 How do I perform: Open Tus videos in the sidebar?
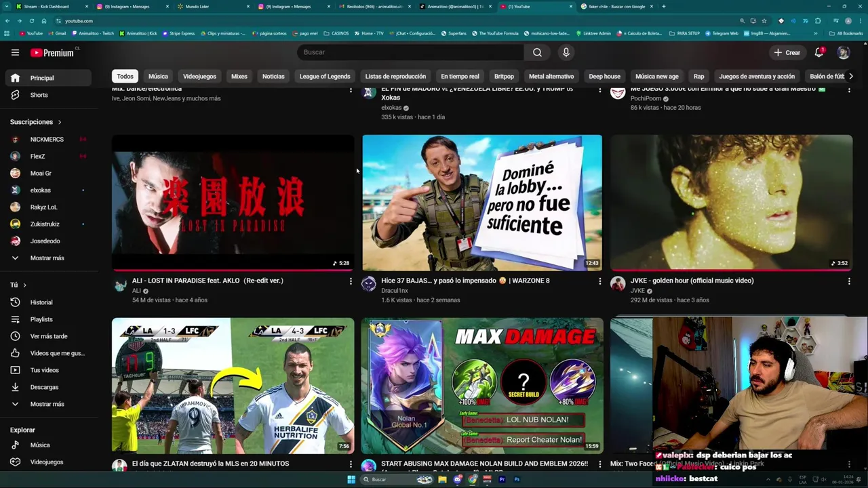click(x=49, y=370)
